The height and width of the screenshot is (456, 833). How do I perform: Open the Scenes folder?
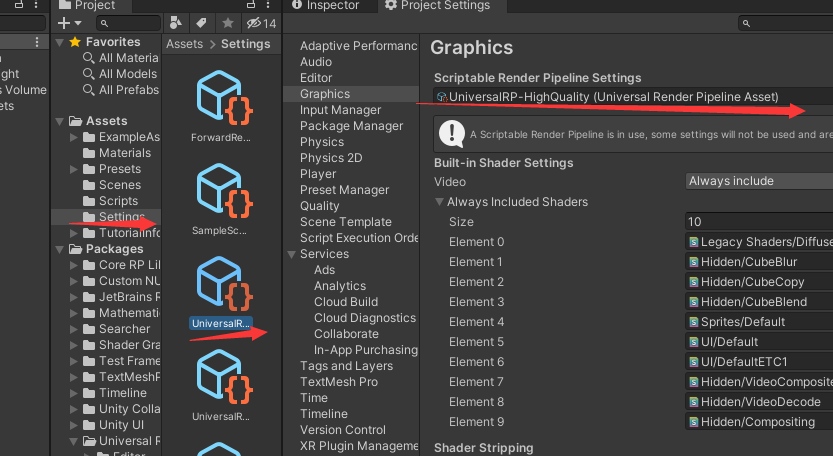(x=112, y=185)
